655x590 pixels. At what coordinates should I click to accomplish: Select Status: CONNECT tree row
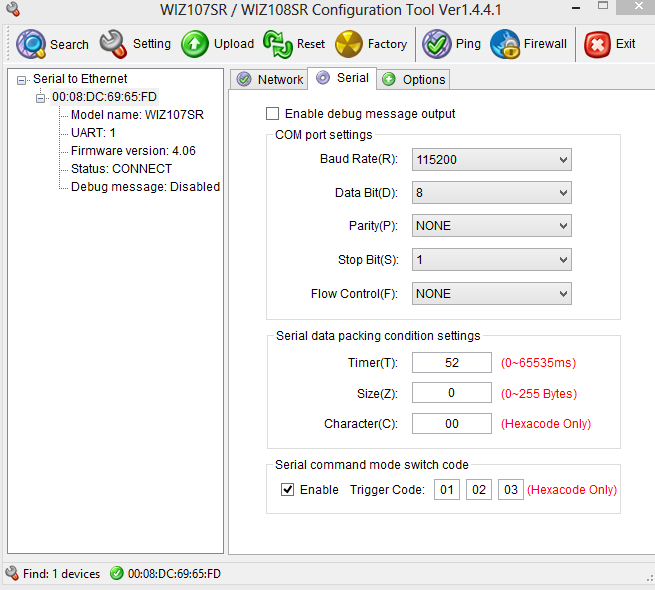pos(122,169)
